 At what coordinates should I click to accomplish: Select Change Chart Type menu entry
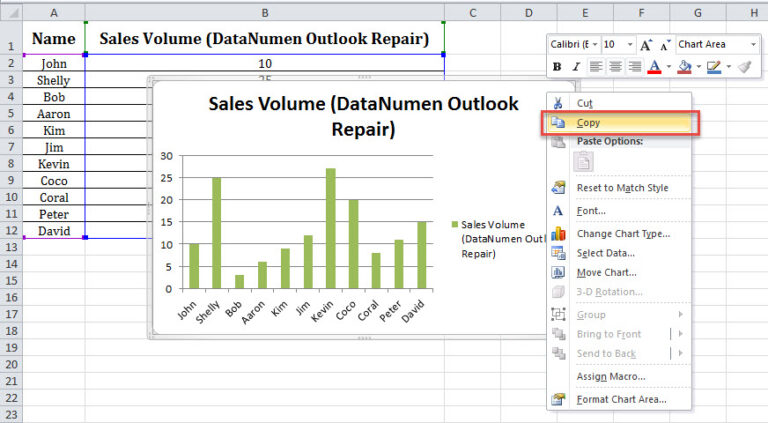pyautogui.click(x=622, y=234)
